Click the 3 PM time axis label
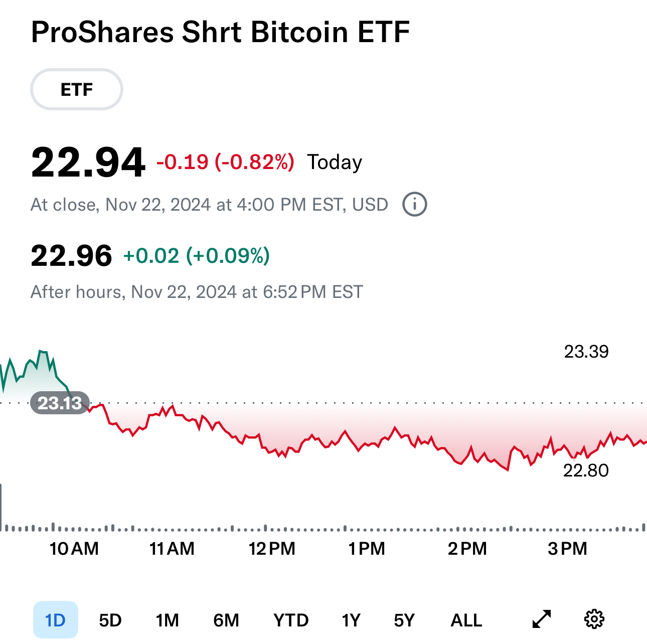 pyautogui.click(x=567, y=549)
